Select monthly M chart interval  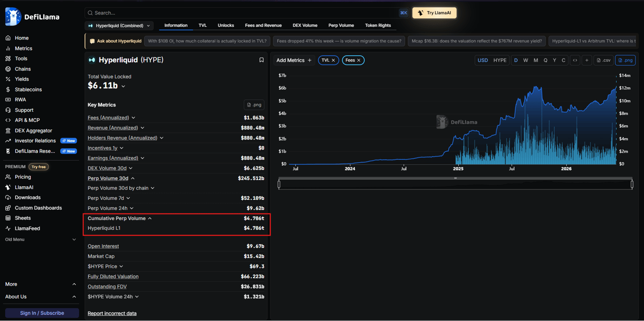click(536, 60)
